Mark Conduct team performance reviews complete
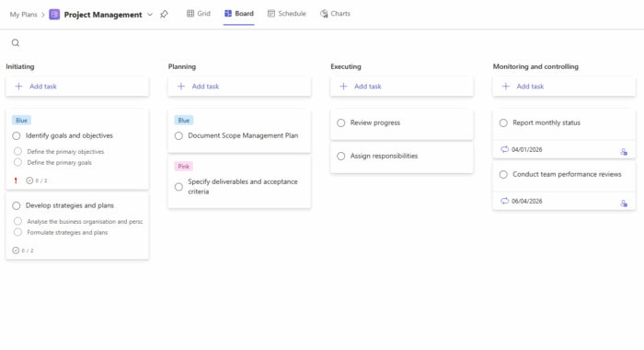Viewport: 644px width, 350px height. [x=503, y=174]
